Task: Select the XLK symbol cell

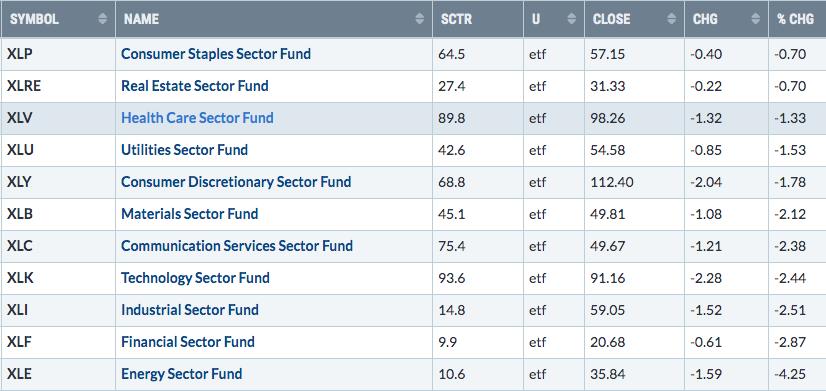Action: coord(58,278)
